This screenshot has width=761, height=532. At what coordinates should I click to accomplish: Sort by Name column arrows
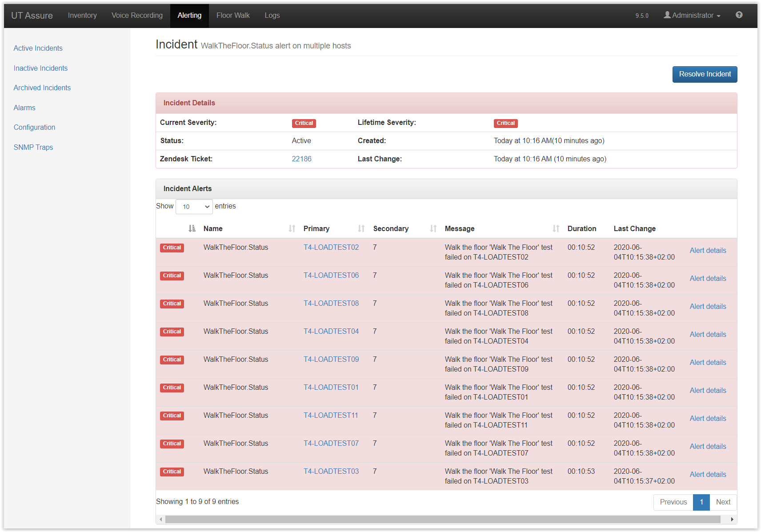coord(292,228)
